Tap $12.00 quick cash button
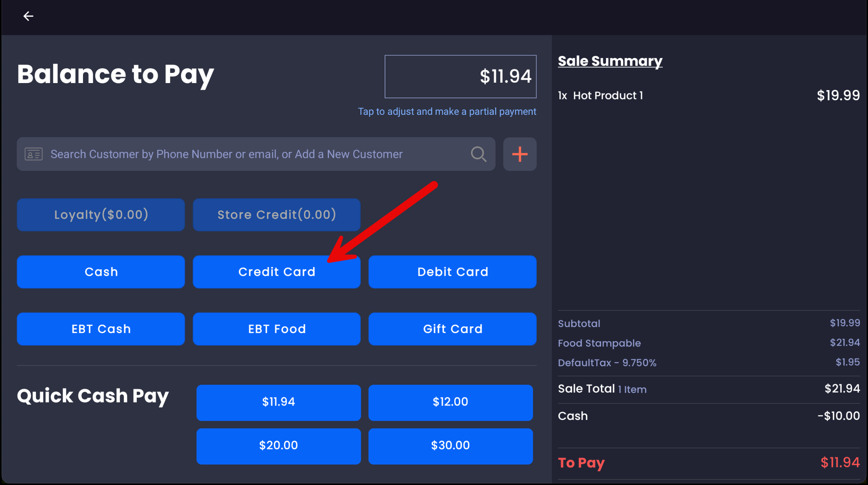868x485 pixels. click(450, 402)
